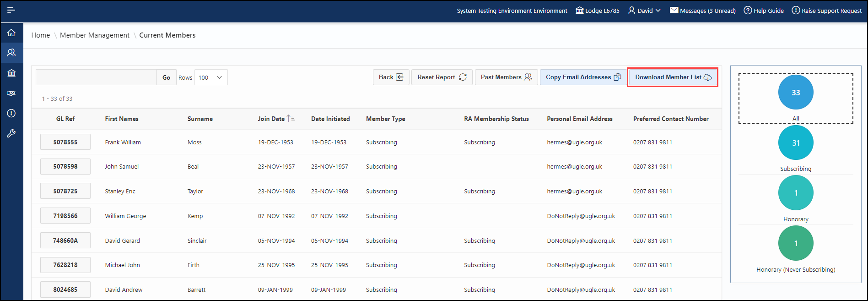Viewport: 868px width, 301px height.
Task: Open the handshake sidebar icon
Action: (11, 93)
